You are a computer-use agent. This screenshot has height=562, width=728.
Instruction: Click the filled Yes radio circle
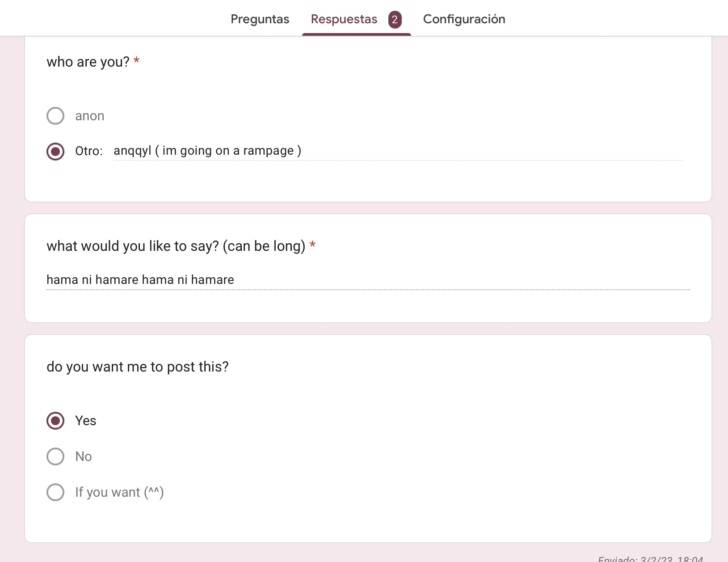click(55, 421)
